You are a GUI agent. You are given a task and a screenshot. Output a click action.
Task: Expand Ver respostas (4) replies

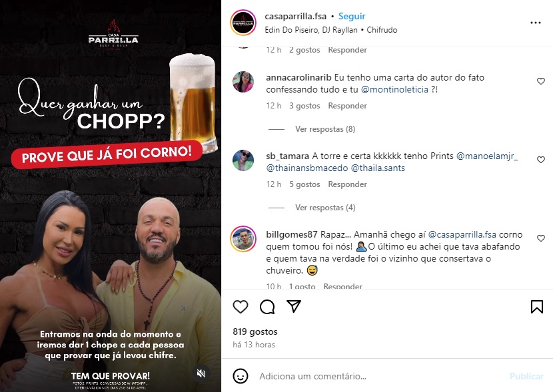click(x=325, y=208)
